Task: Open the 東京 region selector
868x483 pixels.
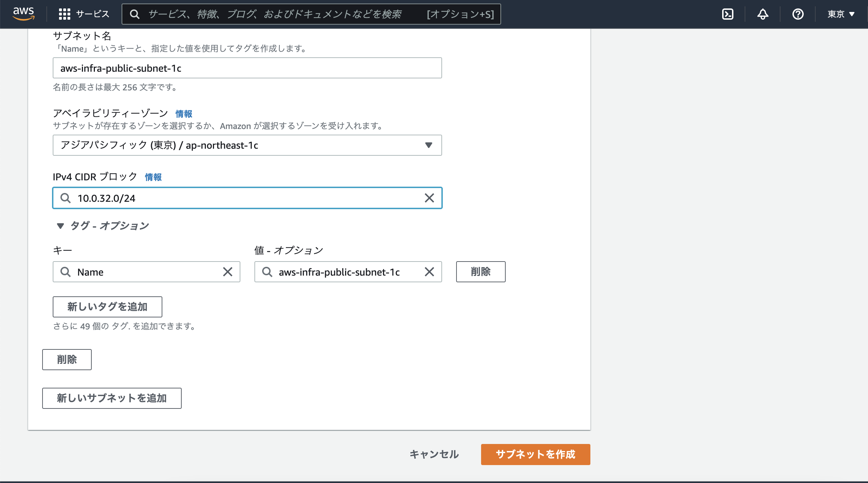Action: 841,14
